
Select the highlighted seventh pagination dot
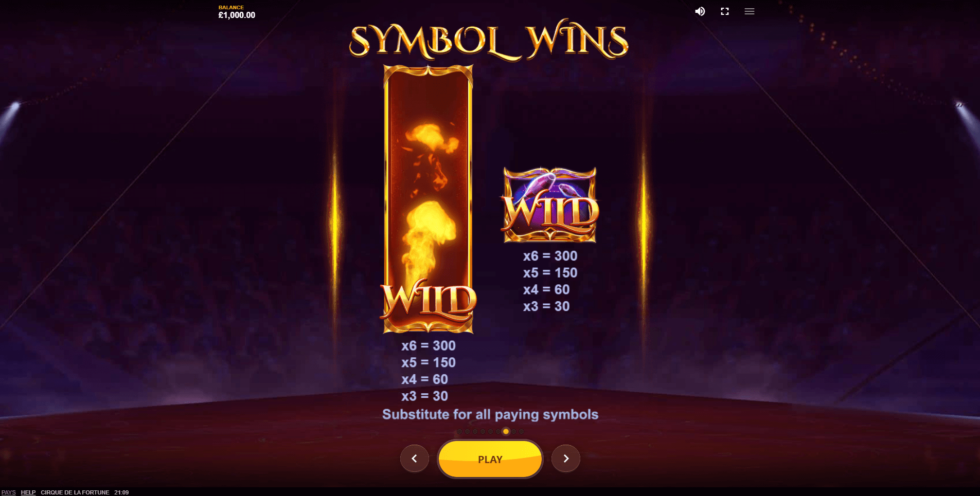[x=506, y=432]
